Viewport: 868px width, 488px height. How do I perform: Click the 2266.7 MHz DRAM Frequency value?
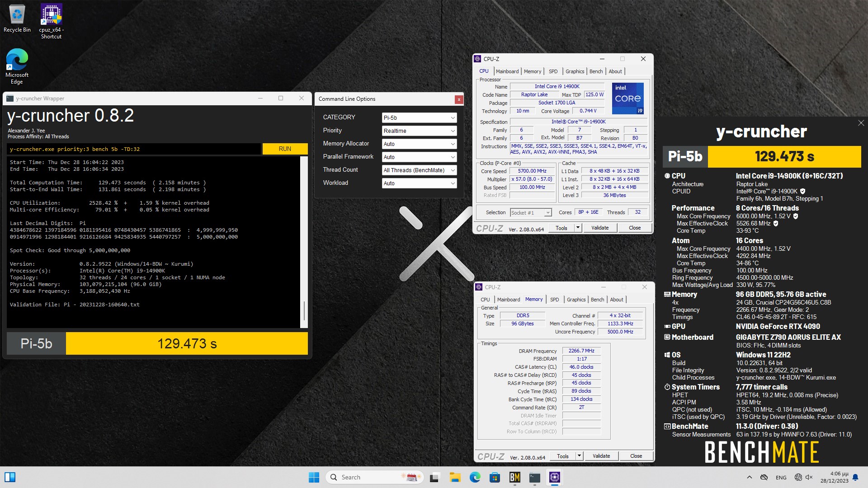[581, 351]
